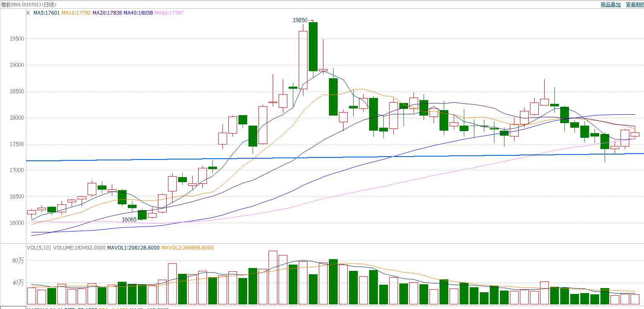Click the MAVOL2:246958.6000 label
This screenshot has width=644, height=309.
tap(187, 248)
